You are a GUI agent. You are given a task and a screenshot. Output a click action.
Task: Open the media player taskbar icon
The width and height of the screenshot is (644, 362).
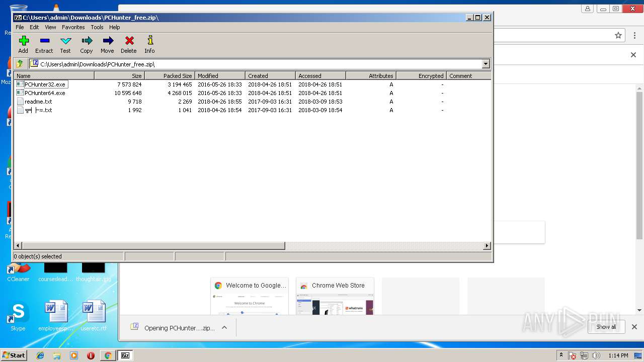tap(74, 355)
